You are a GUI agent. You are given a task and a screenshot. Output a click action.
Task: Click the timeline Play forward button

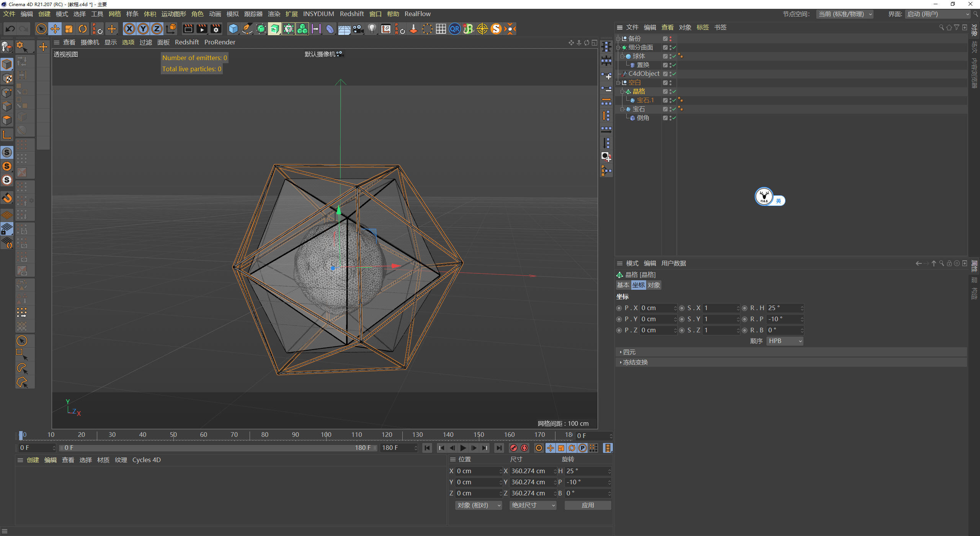click(463, 448)
